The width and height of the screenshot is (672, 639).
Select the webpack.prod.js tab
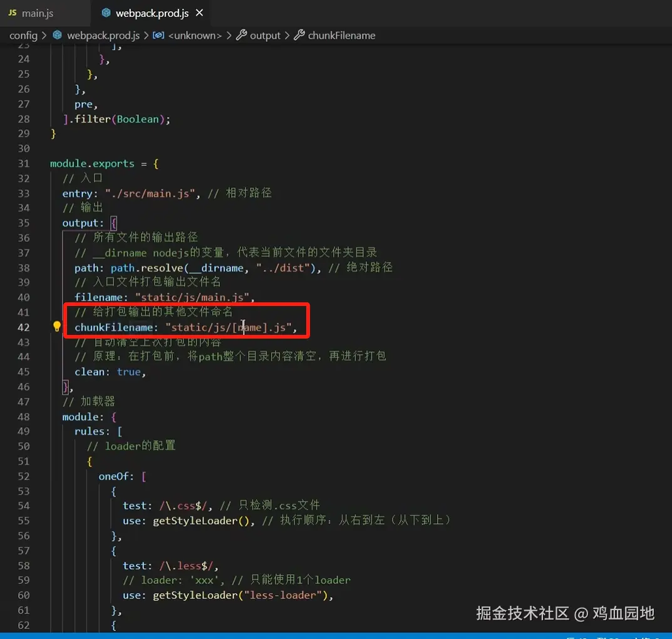point(152,13)
